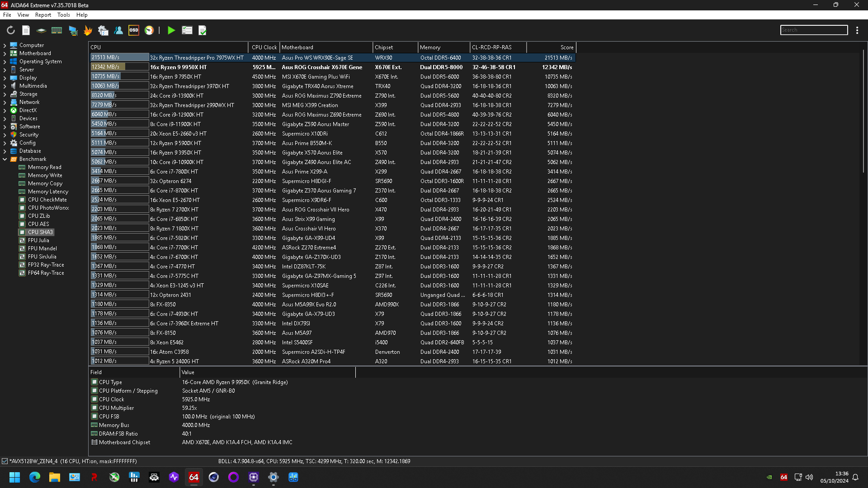Open the Report document icon
This screenshot has height=488, width=868.
coord(26,30)
